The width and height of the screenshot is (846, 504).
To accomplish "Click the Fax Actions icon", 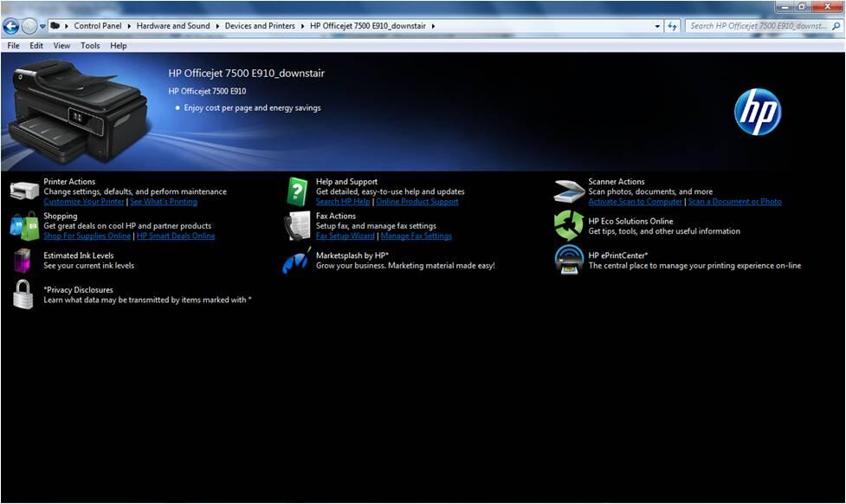I will 298,226.
